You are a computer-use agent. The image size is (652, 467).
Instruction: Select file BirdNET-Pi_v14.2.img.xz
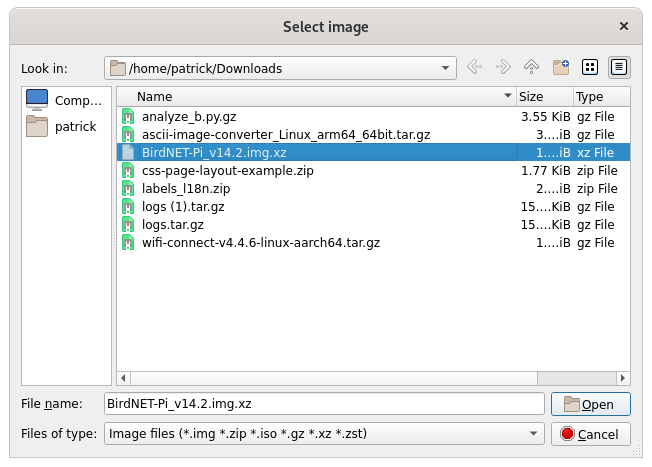[x=214, y=152]
